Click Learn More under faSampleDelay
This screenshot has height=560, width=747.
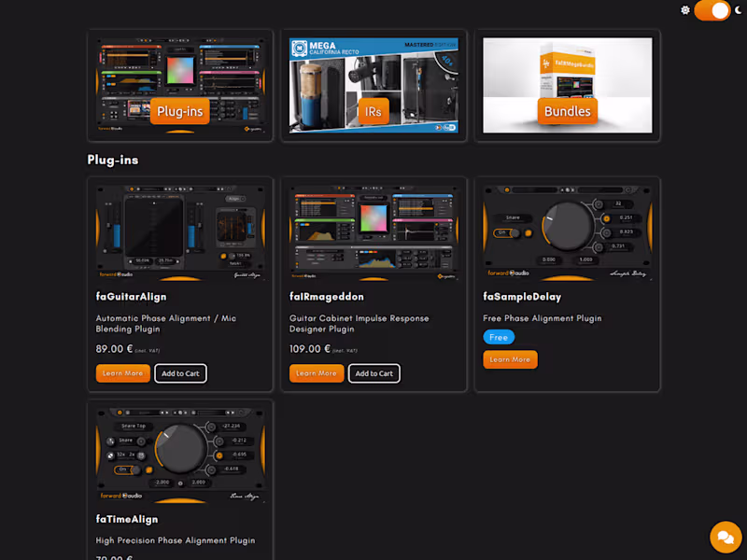point(510,358)
